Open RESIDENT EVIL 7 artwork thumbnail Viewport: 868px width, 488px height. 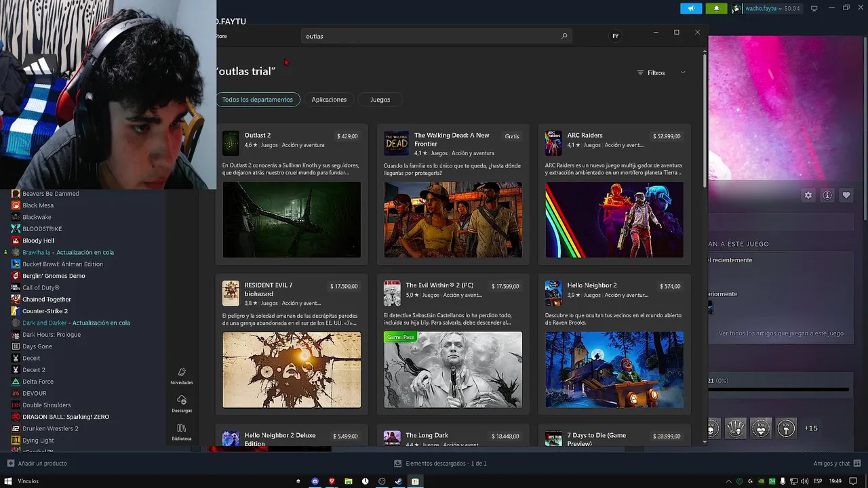click(x=292, y=369)
